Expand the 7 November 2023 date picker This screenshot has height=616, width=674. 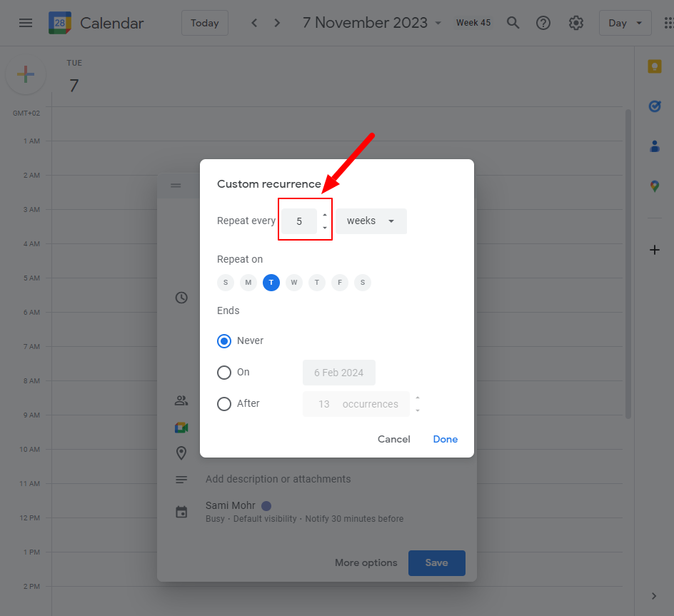pos(374,23)
